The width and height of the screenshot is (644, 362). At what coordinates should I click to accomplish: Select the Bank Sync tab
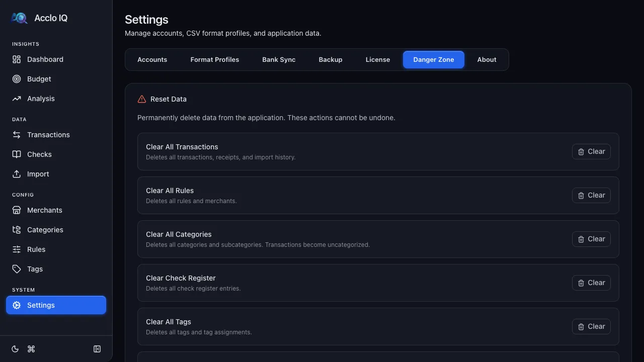tap(279, 59)
